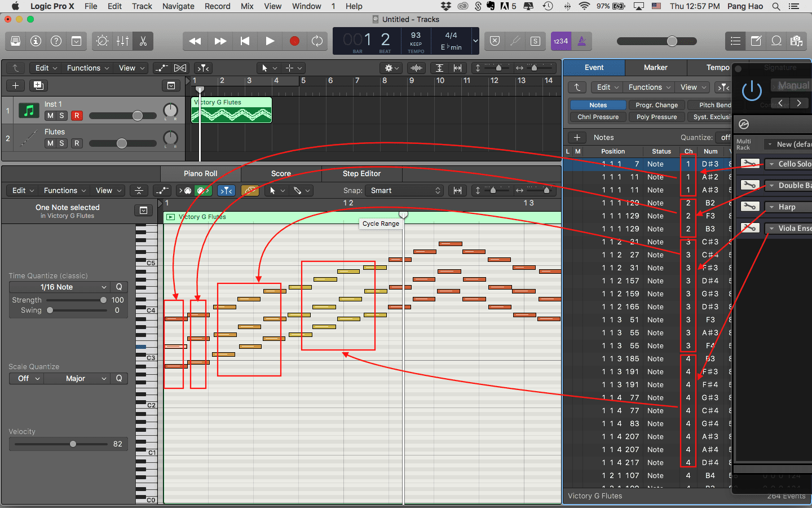The image size is (812, 508).
Task: Toggle the waveform zoom button in Tracks
Action: point(417,68)
